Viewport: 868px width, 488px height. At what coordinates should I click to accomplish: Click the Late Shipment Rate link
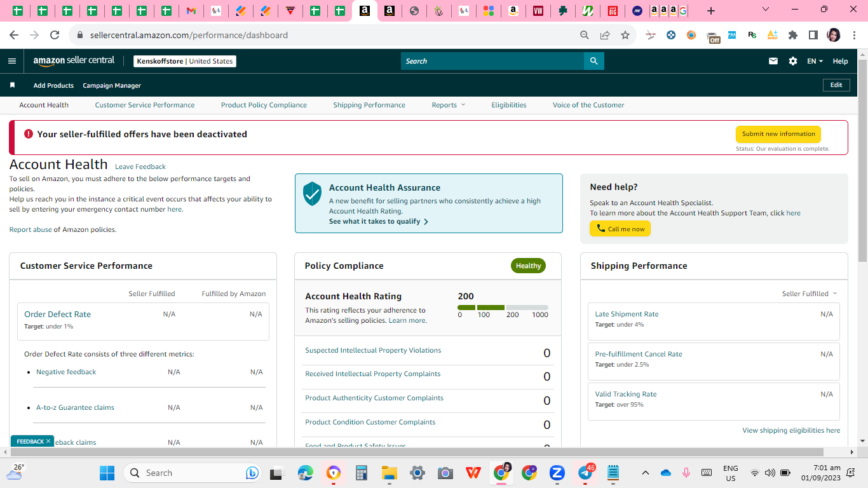(x=627, y=314)
